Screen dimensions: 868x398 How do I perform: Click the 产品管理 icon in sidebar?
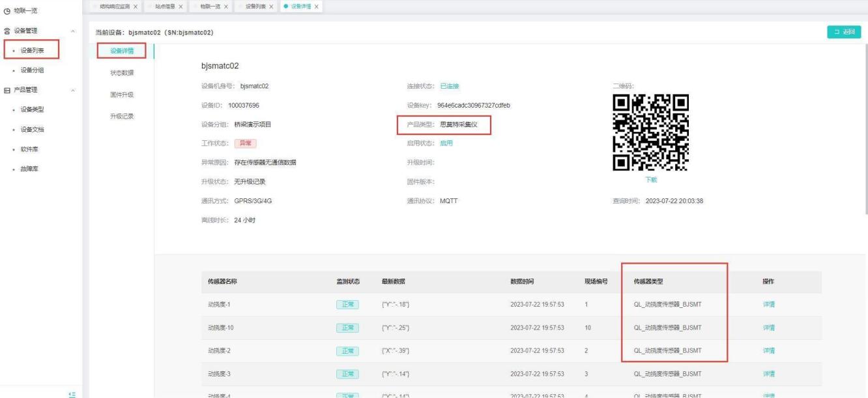click(7, 89)
